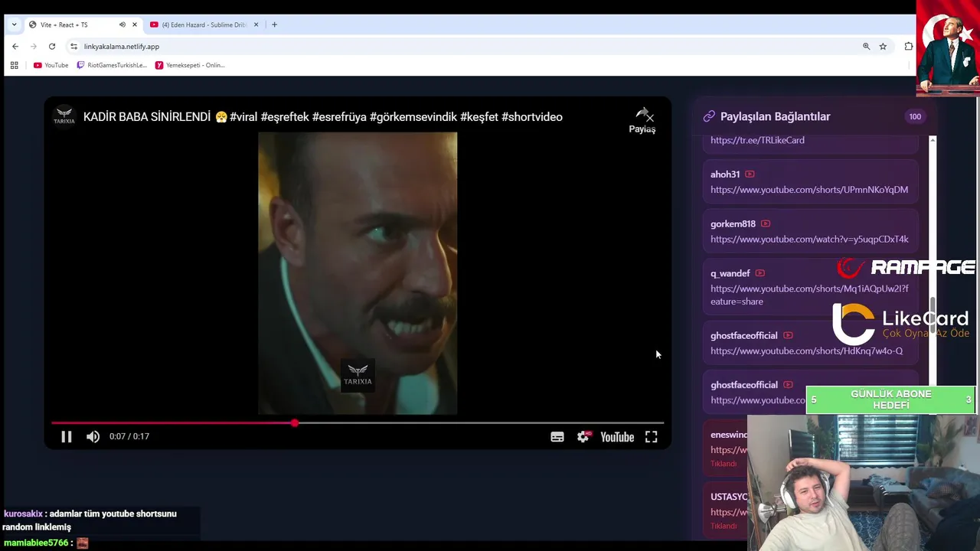
Task: Mute the video volume
Action: (93, 437)
